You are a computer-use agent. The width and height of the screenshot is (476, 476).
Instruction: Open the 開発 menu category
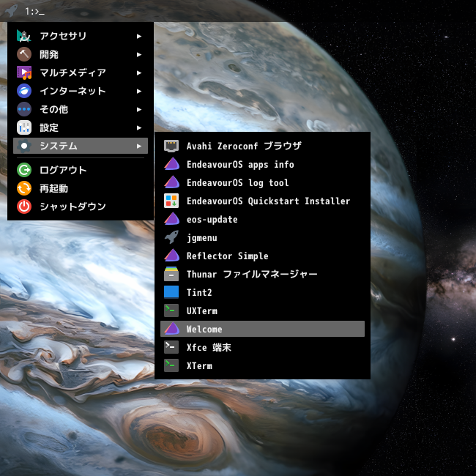point(81,54)
